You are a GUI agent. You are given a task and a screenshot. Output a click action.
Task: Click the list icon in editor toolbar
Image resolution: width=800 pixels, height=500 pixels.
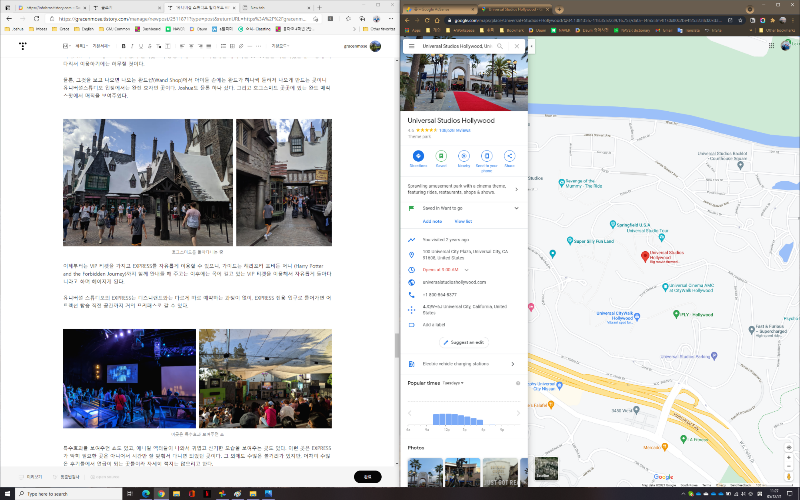[223, 46]
